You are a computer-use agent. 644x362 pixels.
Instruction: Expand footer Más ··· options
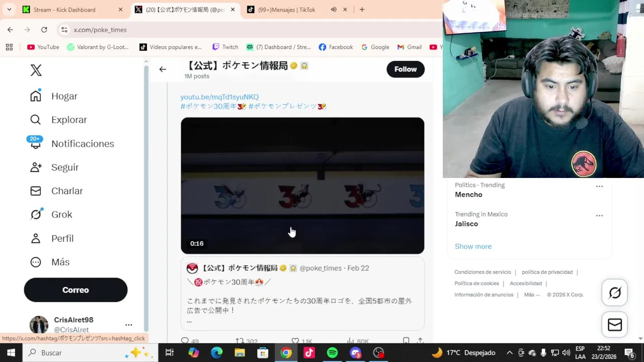point(531,295)
